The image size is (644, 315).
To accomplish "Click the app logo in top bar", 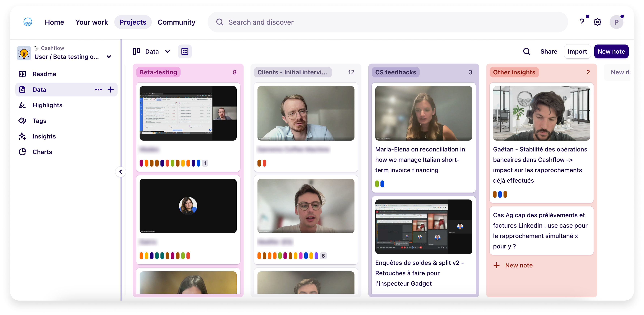I will 28,22.
